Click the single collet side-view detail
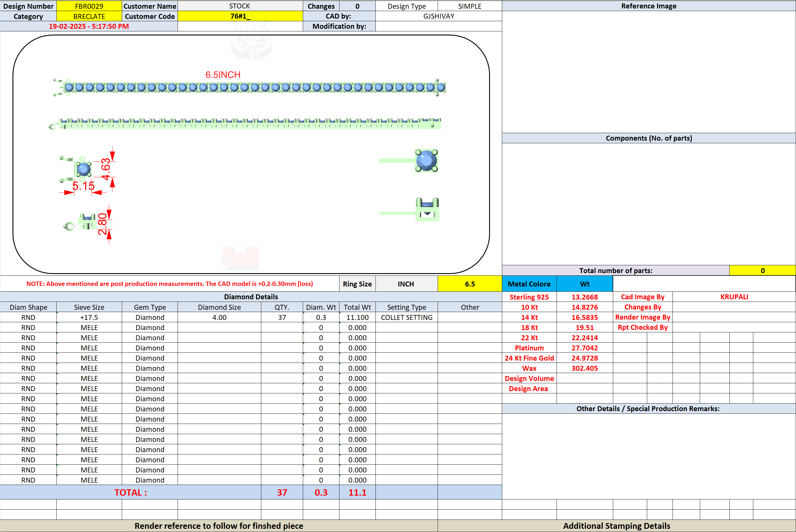The height and width of the screenshot is (532, 796). coord(409,210)
